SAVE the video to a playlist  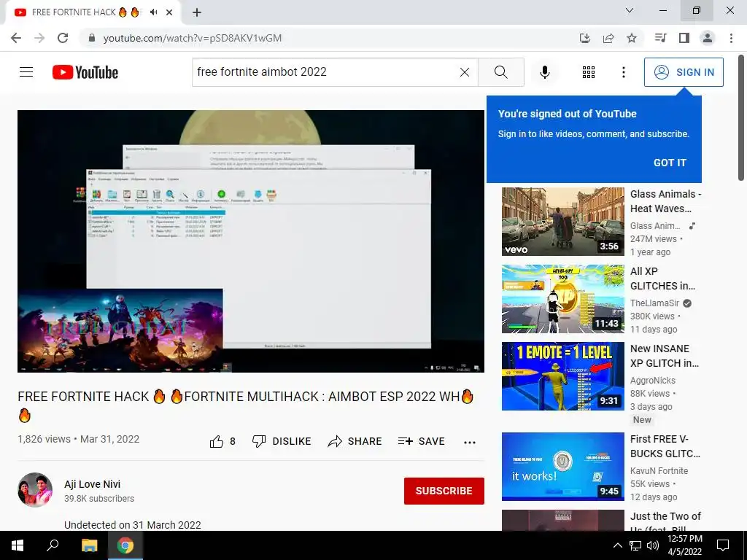point(421,441)
